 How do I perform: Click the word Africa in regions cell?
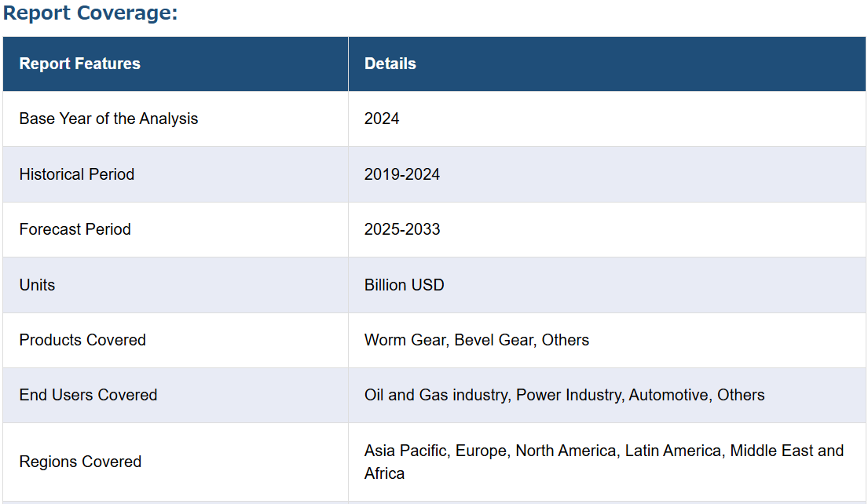384,473
